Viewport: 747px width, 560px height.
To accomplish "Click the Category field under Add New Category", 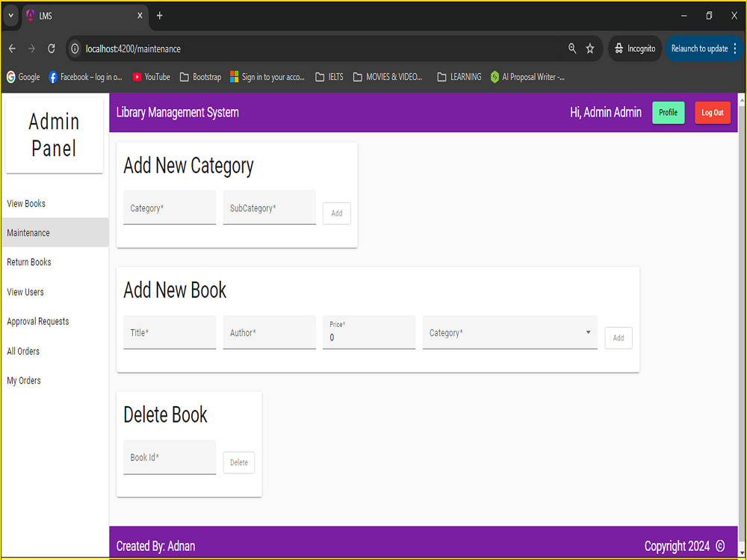I will click(170, 207).
